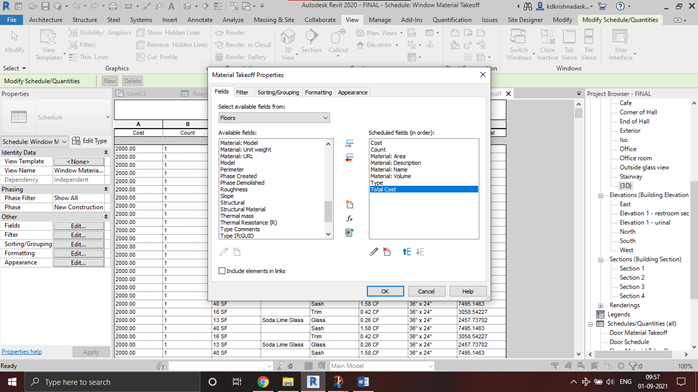The image size is (698, 392).
Task: Switch to the Appearance tab in dialog
Action: pyautogui.click(x=353, y=93)
